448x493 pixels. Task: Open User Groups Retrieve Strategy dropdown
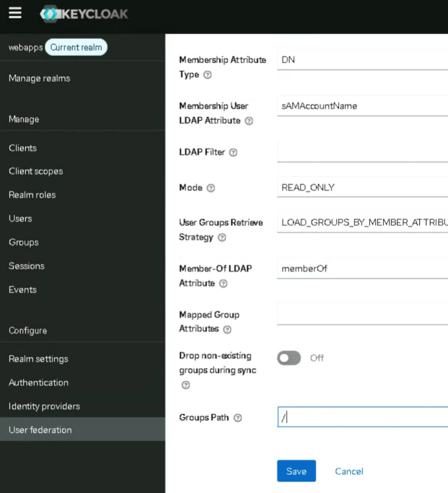tap(362, 223)
